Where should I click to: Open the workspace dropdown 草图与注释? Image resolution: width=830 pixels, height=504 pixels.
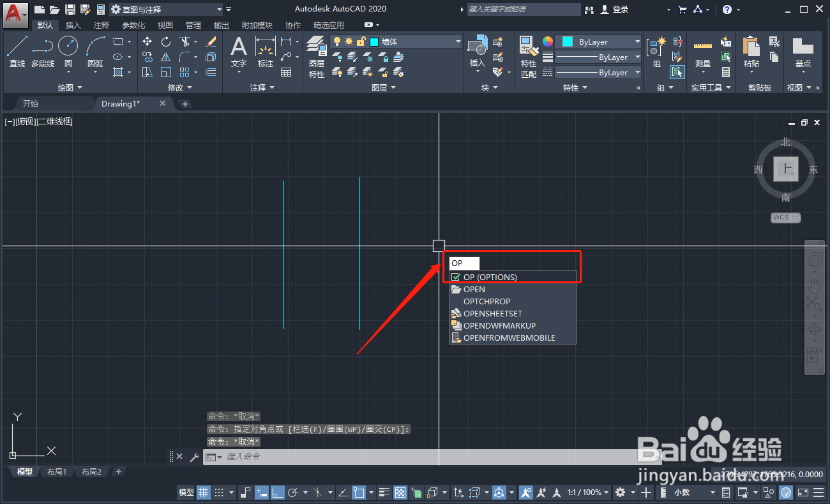click(167, 10)
